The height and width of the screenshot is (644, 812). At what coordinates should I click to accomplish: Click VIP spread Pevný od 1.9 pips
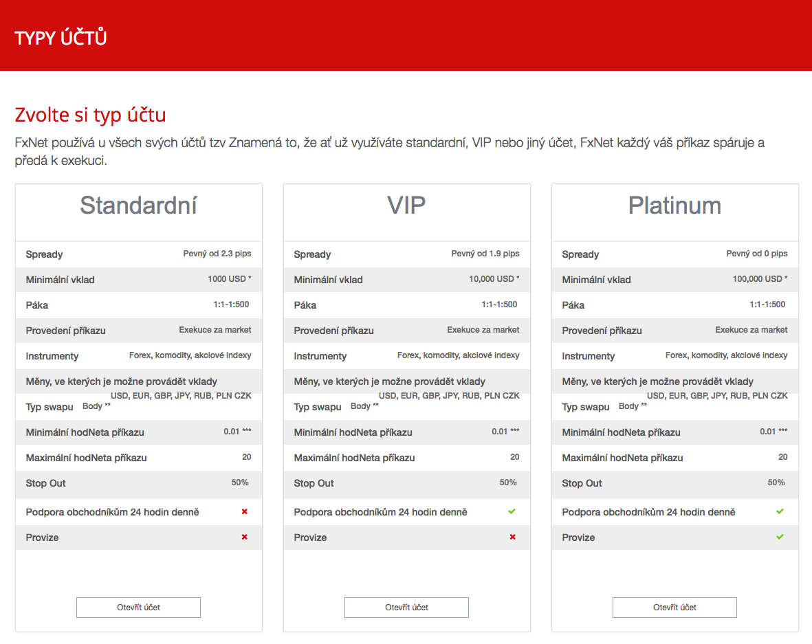pyautogui.click(x=485, y=254)
